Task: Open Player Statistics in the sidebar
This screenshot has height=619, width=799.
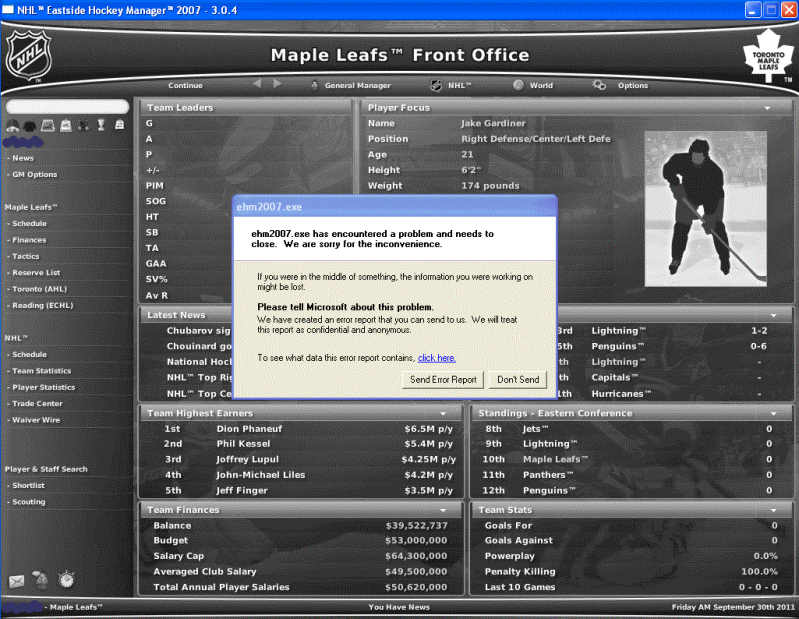Action: coord(44,387)
